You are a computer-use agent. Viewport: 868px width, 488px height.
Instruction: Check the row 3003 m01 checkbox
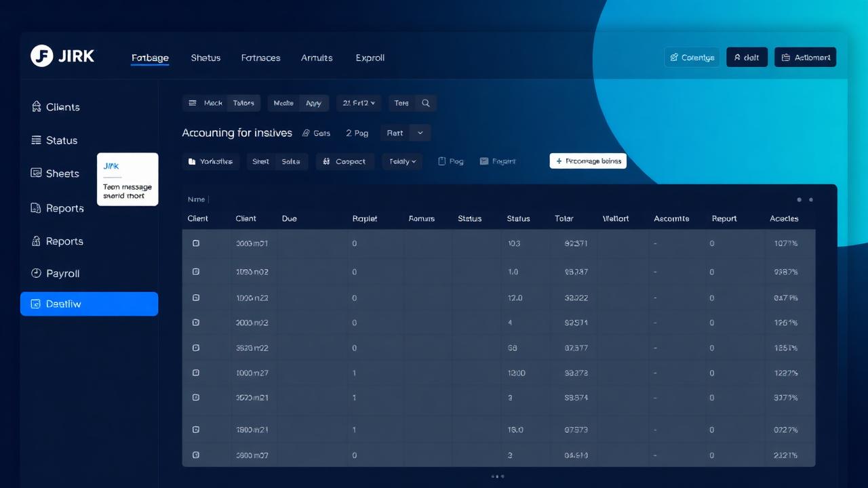[196, 243]
